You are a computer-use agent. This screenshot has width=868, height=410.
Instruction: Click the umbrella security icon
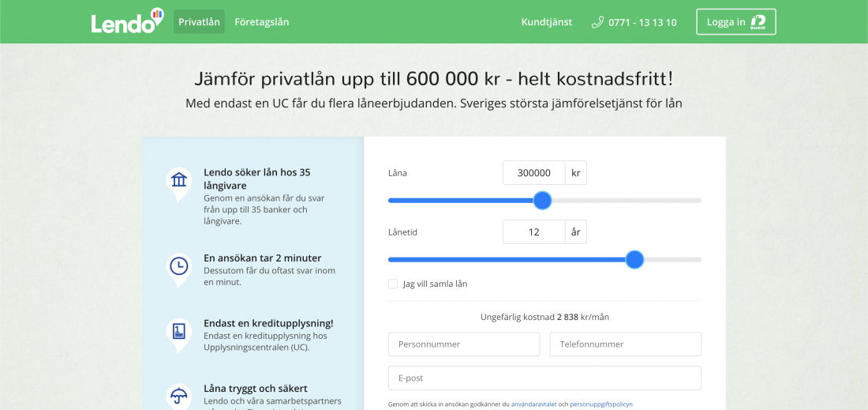click(x=179, y=394)
